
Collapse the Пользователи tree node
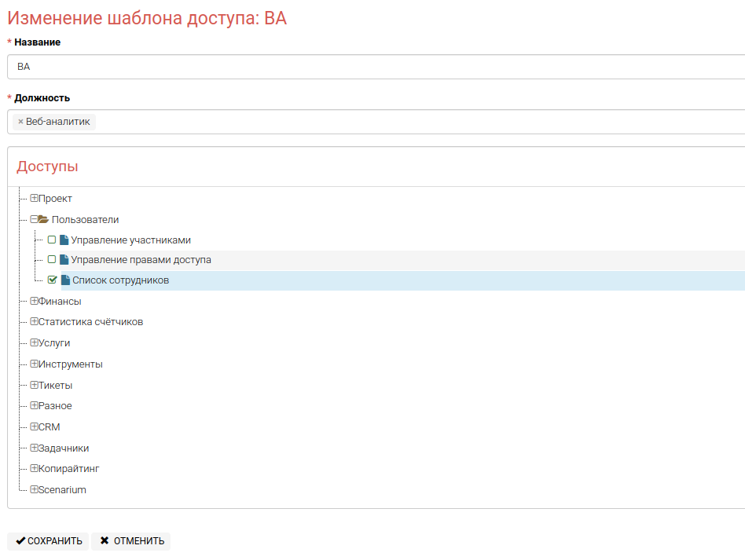pyautogui.click(x=34, y=220)
